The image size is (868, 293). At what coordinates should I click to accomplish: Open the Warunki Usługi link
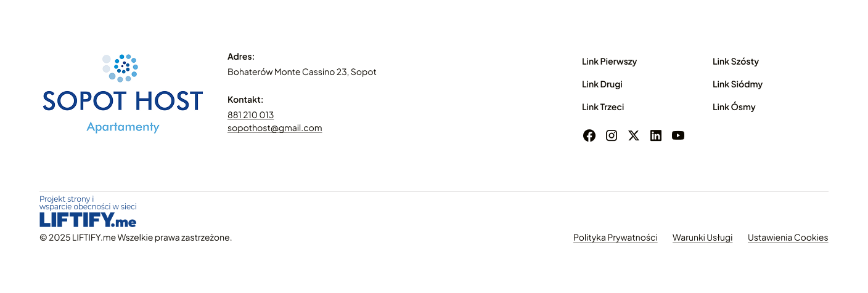pos(702,238)
